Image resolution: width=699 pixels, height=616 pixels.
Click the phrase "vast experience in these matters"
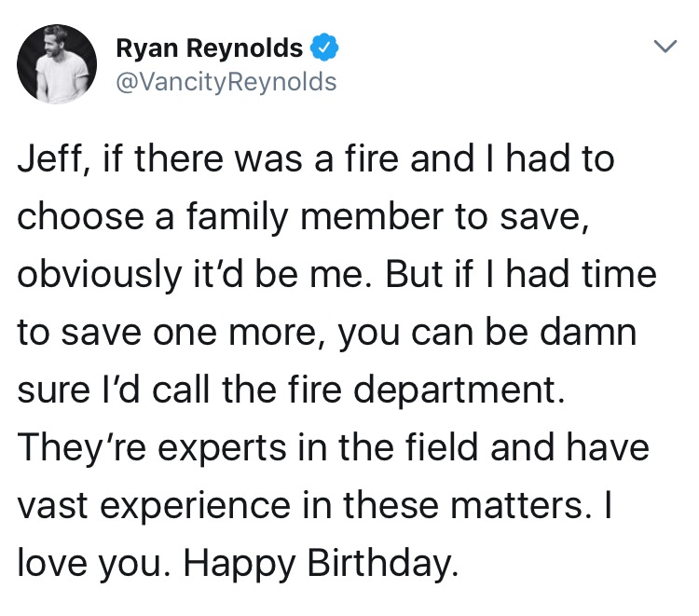click(x=301, y=506)
